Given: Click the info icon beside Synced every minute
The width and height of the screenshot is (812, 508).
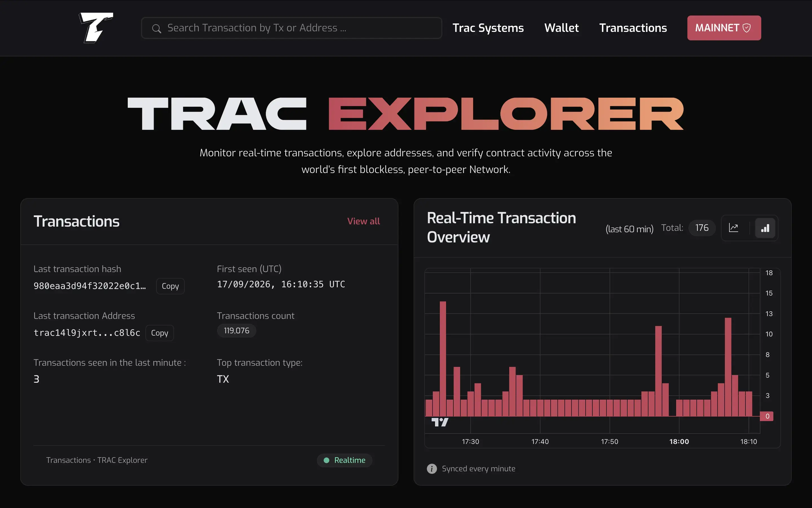Looking at the screenshot, I should tap(432, 469).
